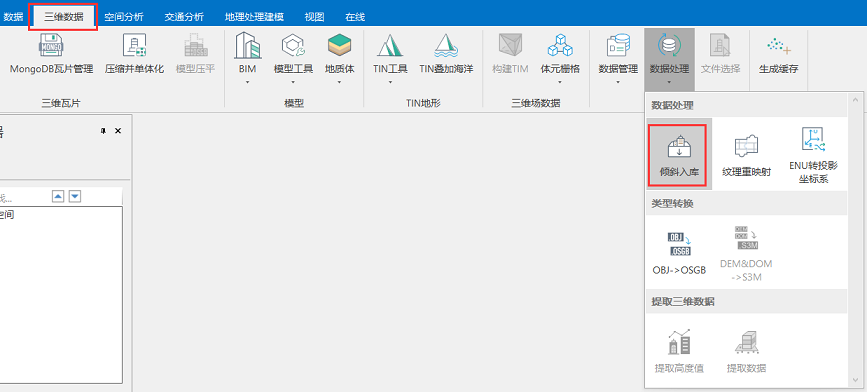The image size is (867, 392).
Task: Switch to the 交通分析 tab
Action: coord(184,17)
